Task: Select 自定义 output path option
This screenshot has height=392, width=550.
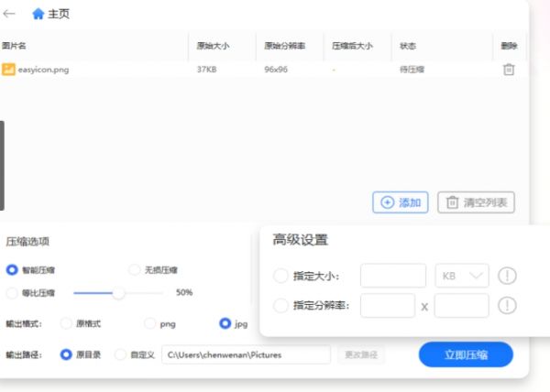Action: [120, 354]
